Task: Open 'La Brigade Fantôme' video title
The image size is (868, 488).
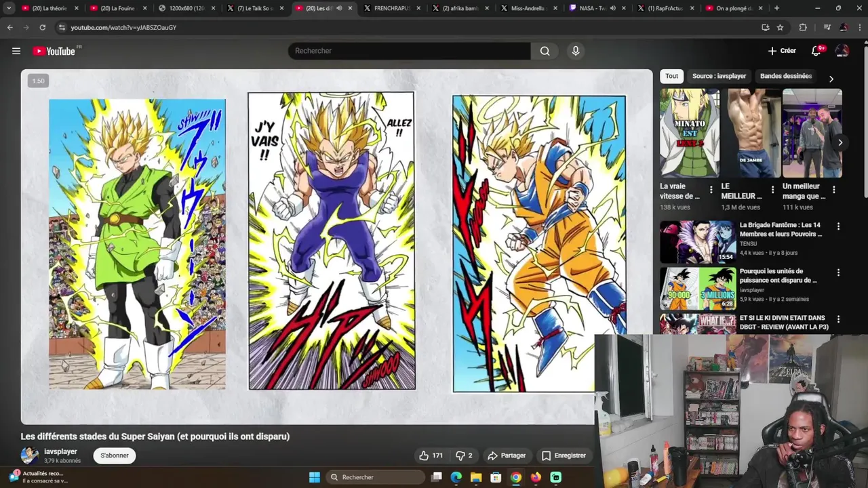Action: click(781, 229)
